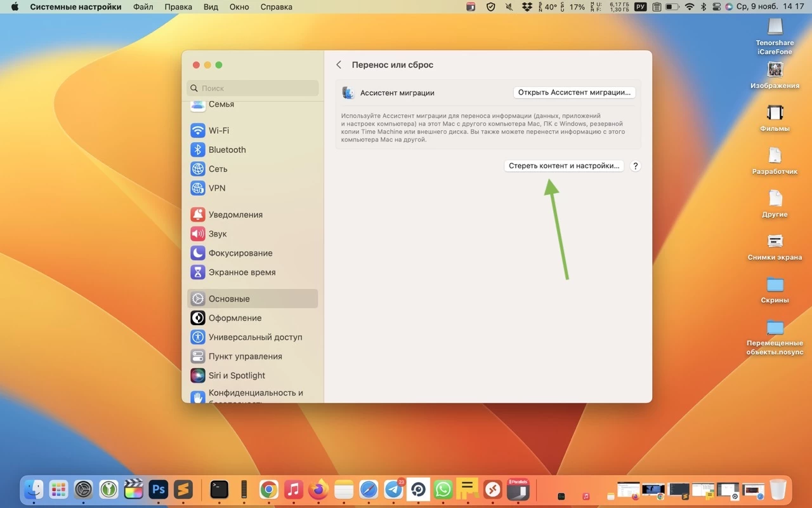Launch Photoshop from the Dock
The height and width of the screenshot is (508, 812).
pos(158,489)
